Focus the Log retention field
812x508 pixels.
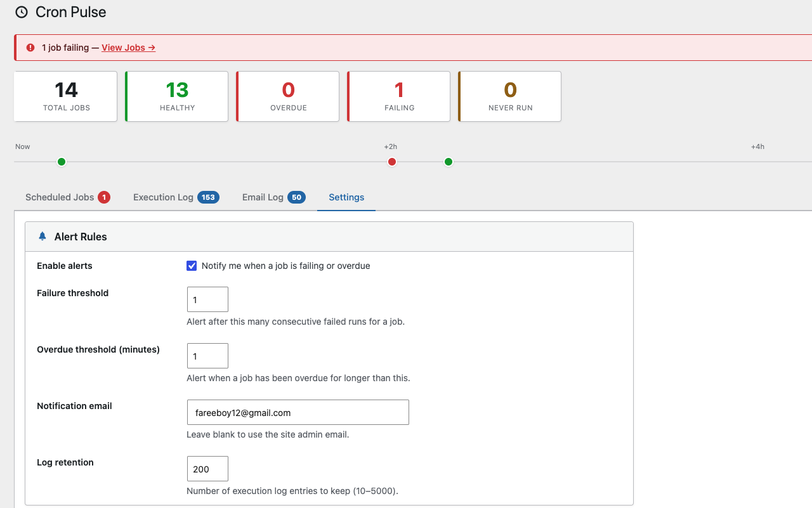tap(207, 469)
